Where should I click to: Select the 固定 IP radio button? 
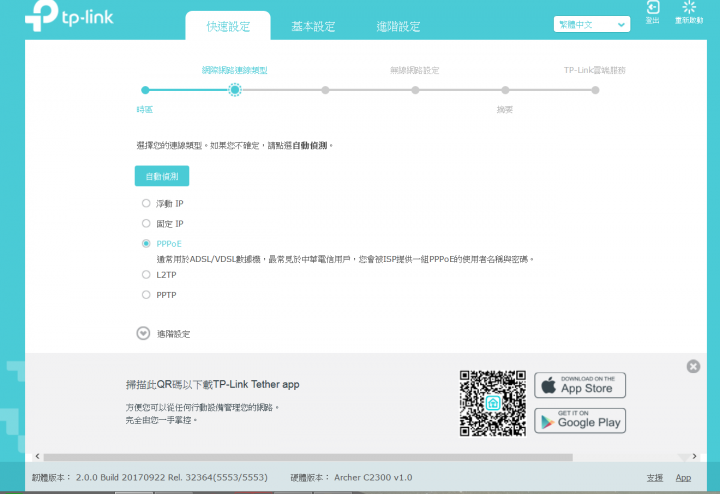(146, 223)
